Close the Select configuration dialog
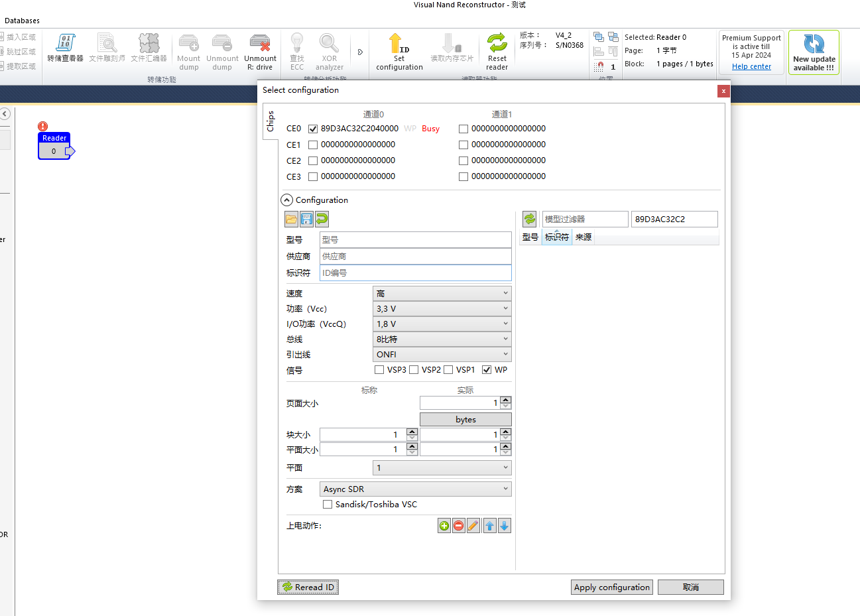The width and height of the screenshot is (860, 616). (723, 91)
